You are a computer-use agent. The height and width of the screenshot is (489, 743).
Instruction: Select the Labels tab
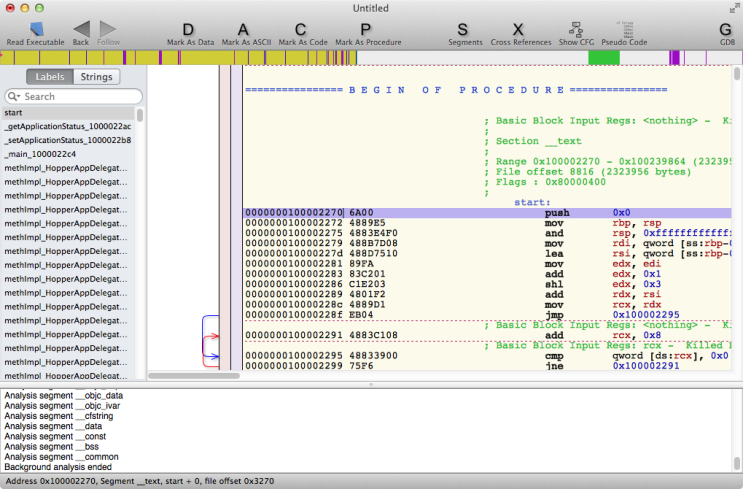point(50,77)
